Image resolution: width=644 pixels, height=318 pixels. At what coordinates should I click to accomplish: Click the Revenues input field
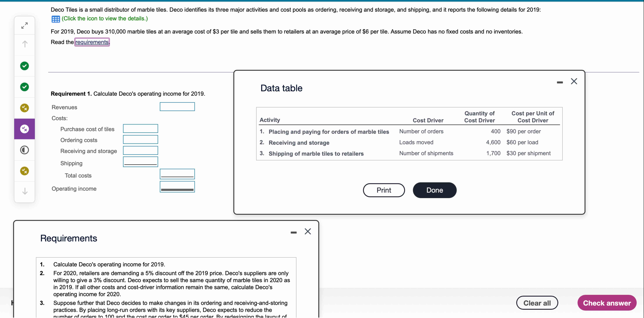pos(177,107)
